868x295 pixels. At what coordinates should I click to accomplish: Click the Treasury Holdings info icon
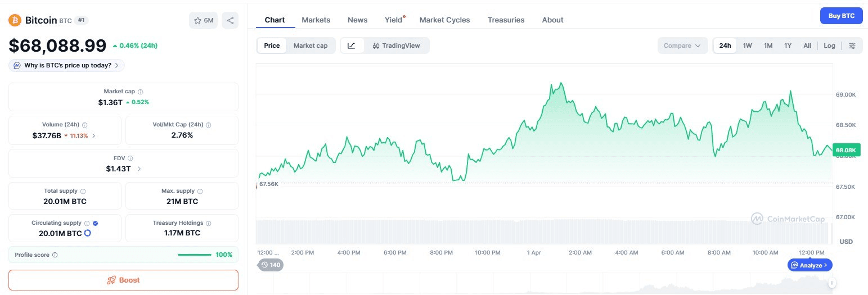209,223
